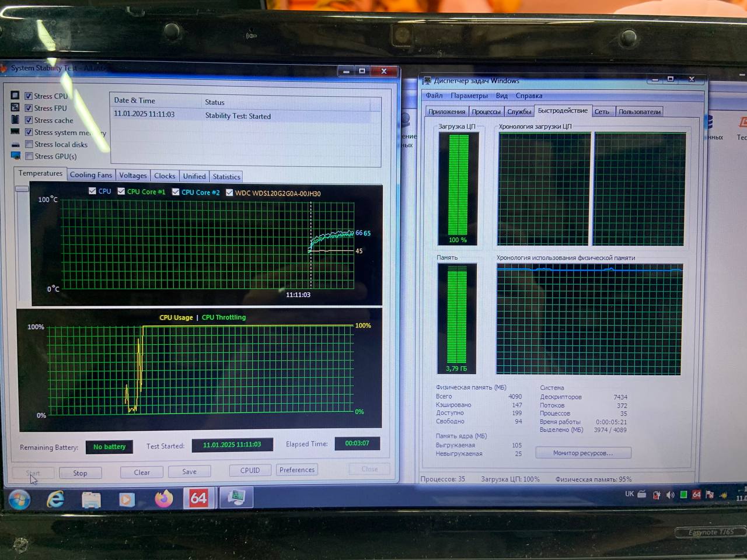
Task: Uncheck Stress CPU
Action: (x=29, y=96)
